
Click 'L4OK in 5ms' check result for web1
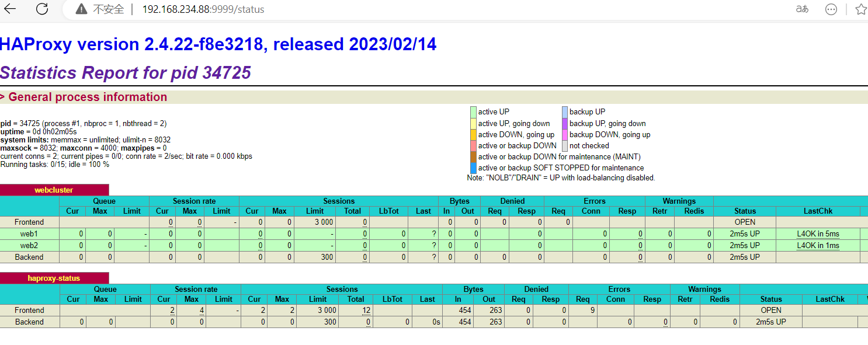point(818,234)
